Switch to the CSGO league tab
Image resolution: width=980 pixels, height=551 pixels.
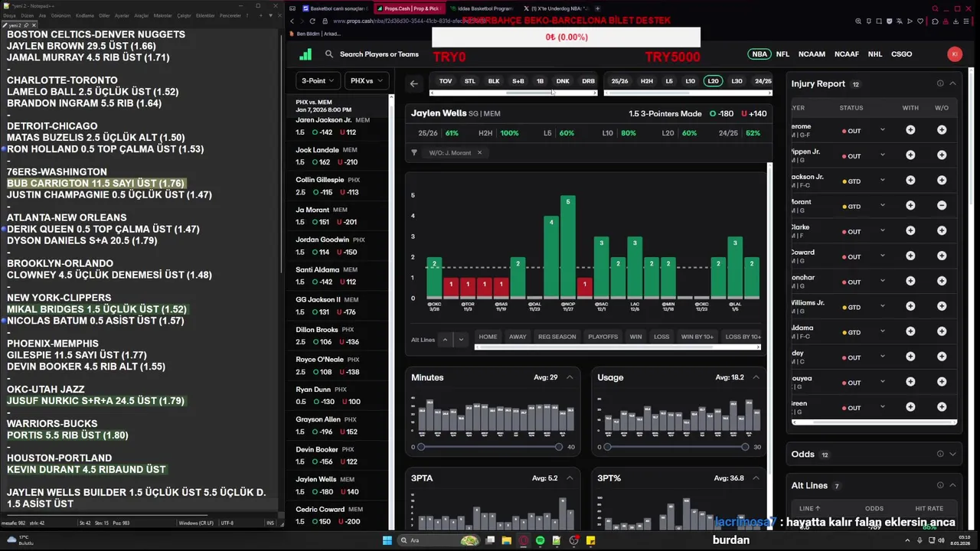(902, 54)
